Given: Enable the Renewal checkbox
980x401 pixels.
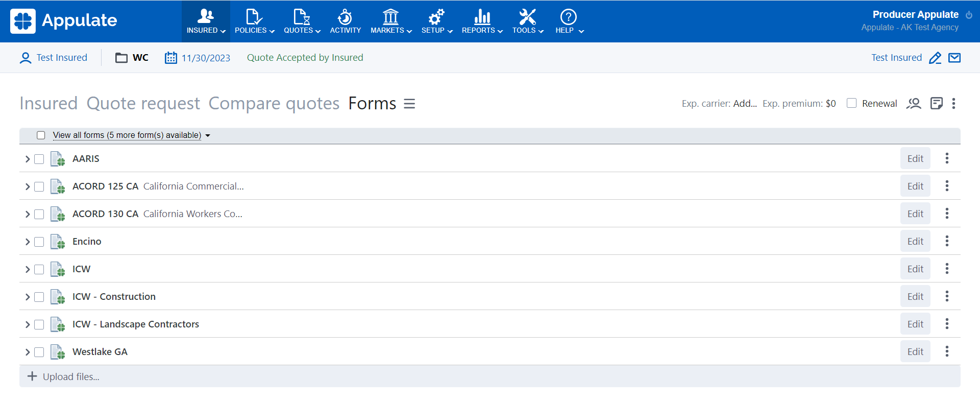Looking at the screenshot, I should coord(851,103).
